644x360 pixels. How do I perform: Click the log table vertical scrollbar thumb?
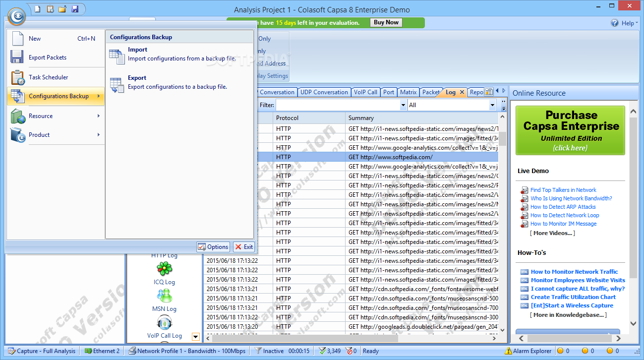point(502,138)
